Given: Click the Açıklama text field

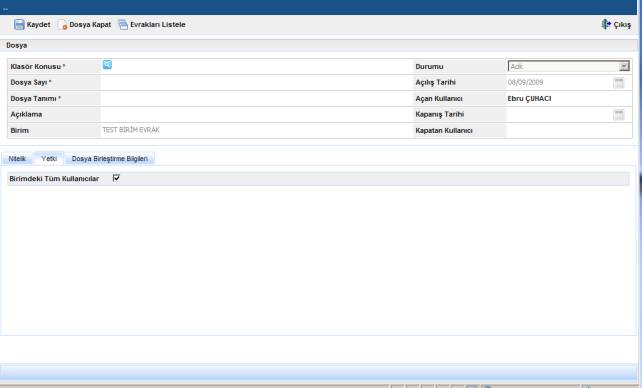Looking at the screenshot, I should point(256,115).
